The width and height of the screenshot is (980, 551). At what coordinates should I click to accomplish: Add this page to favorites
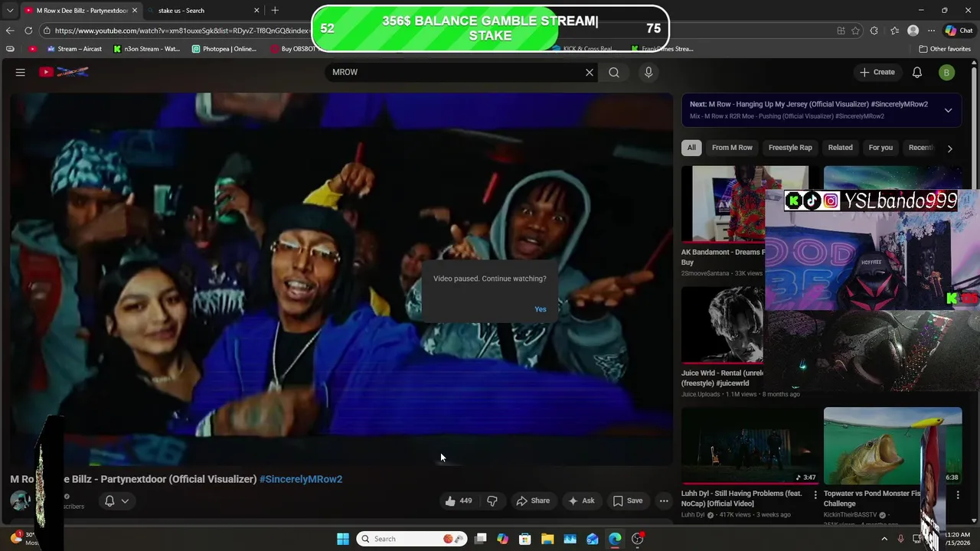coord(855,31)
